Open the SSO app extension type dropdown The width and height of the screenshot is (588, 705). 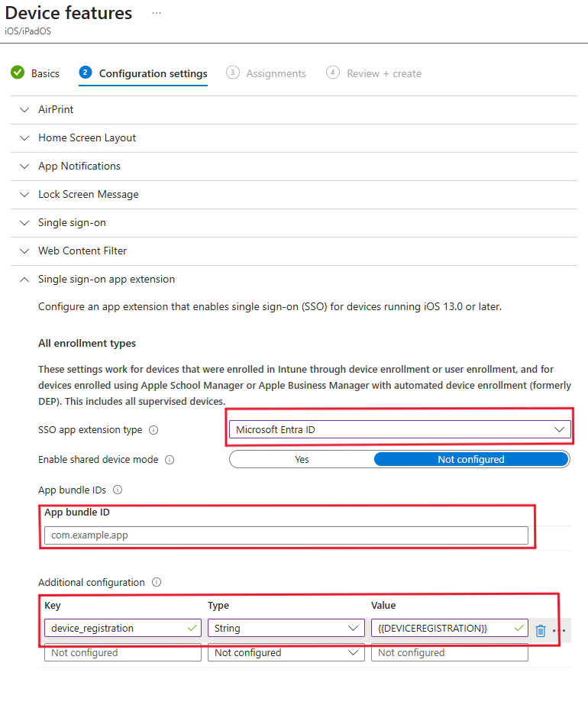399,430
